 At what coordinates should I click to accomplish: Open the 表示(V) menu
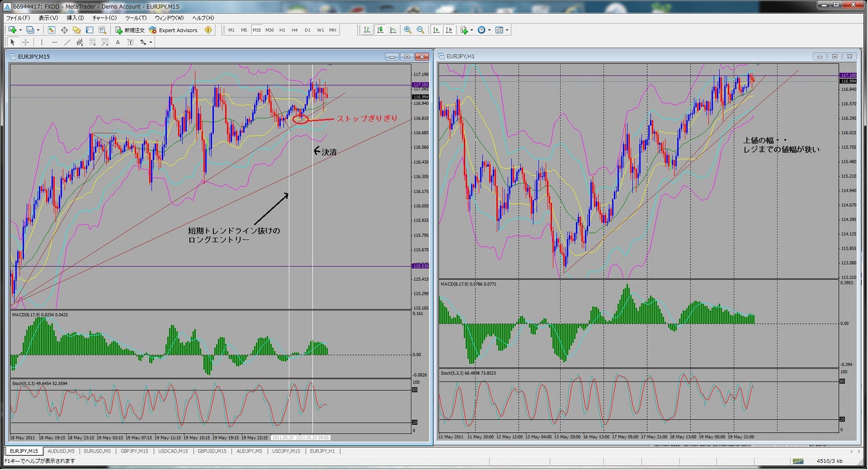click(48, 18)
